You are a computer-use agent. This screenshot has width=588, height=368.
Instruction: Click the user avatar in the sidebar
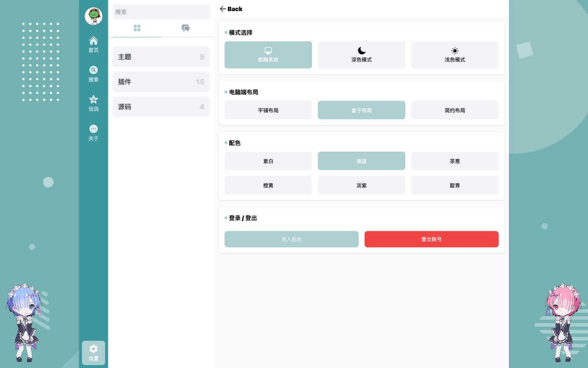[x=93, y=16]
